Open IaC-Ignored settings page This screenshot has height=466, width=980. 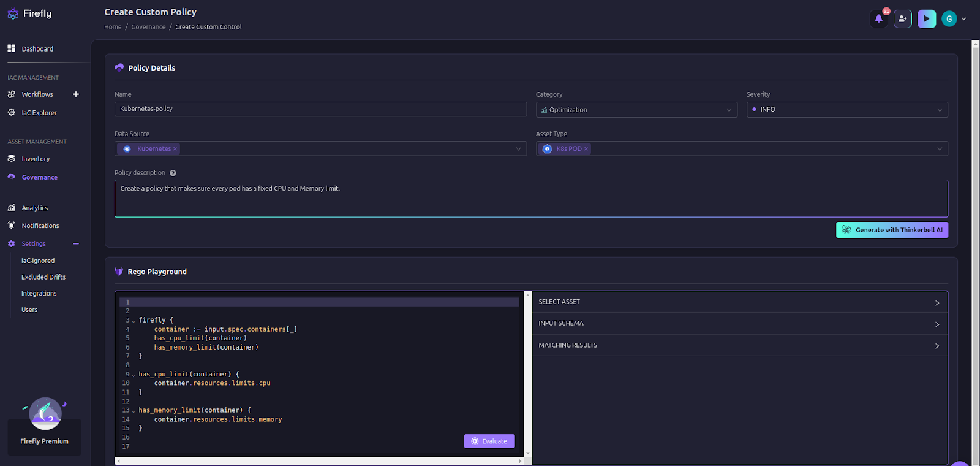(38, 261)
